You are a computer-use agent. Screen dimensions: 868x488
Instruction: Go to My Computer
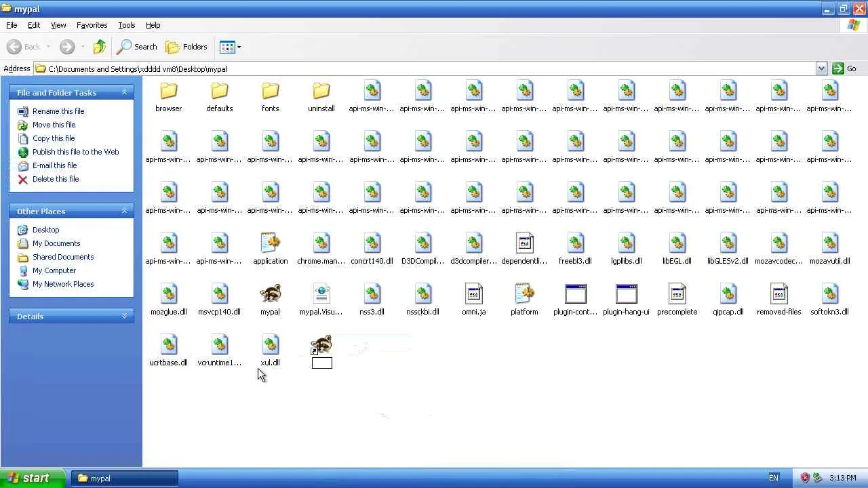[x=54, y=270]
